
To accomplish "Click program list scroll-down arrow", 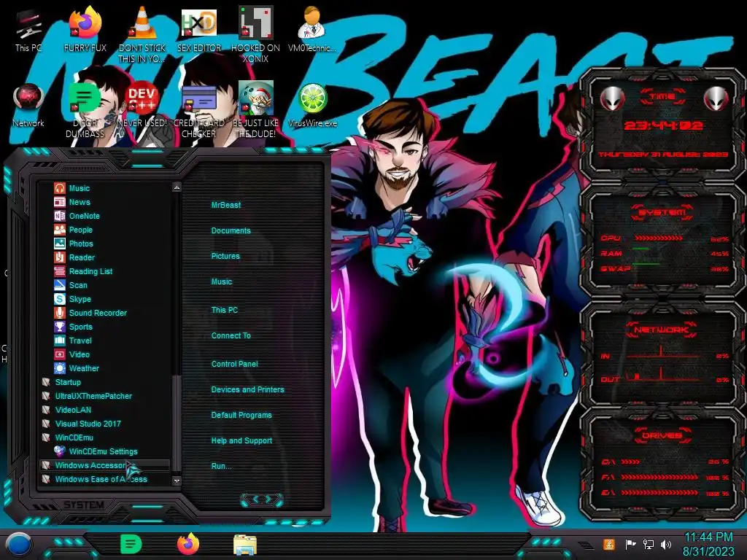I will [x=177, y=481].
